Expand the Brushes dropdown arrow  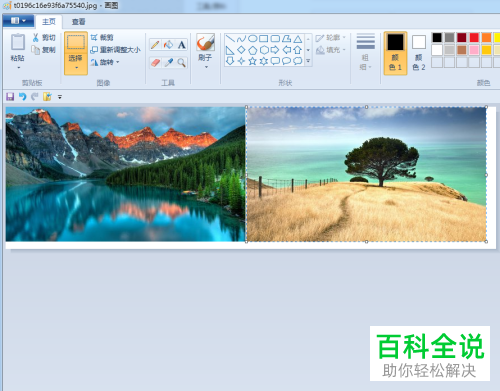206,67
